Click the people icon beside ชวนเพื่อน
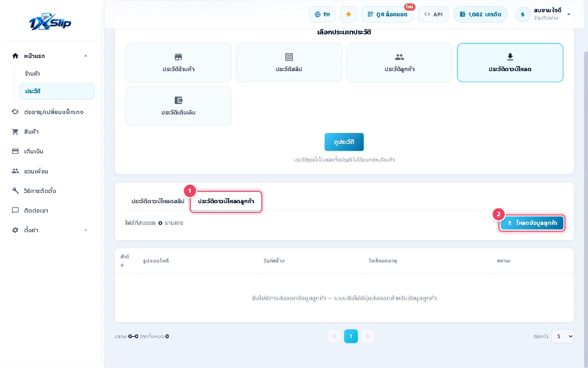The height and width of the screenshot is (368, 588). pos(15,171)
